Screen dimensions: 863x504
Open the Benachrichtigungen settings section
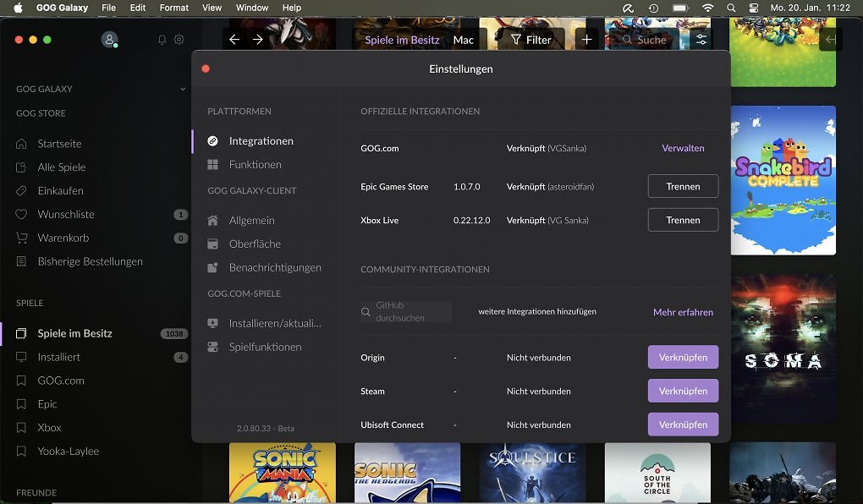(275, 267)
